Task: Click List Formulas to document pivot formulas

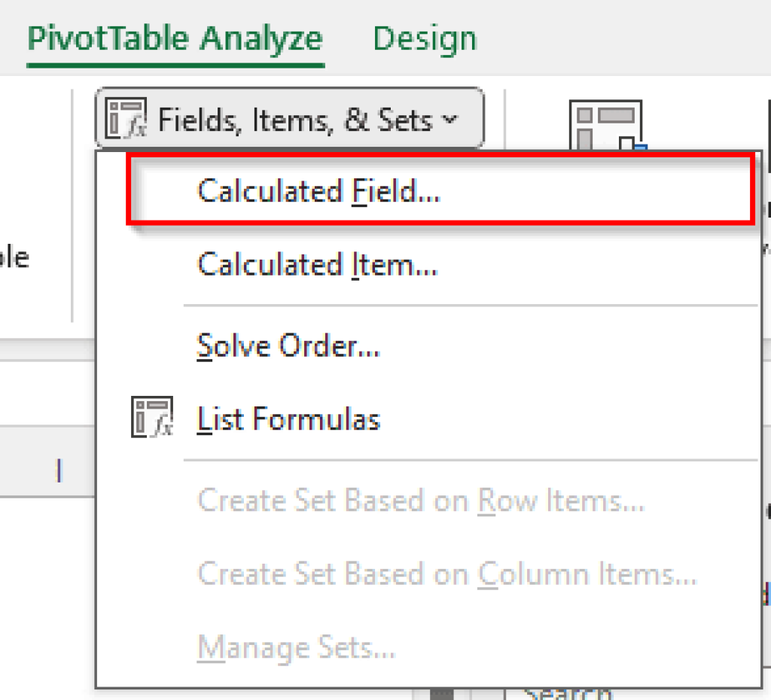Action: click(289, 418)
